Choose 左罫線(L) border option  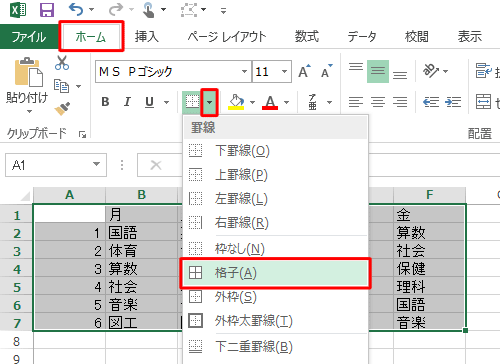tap(276, 199)
